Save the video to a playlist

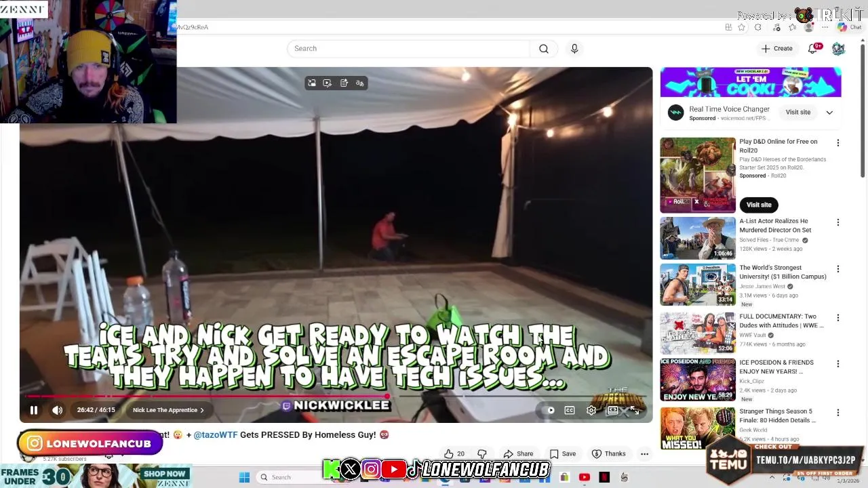pyautogui.click(x=563, y=453)
